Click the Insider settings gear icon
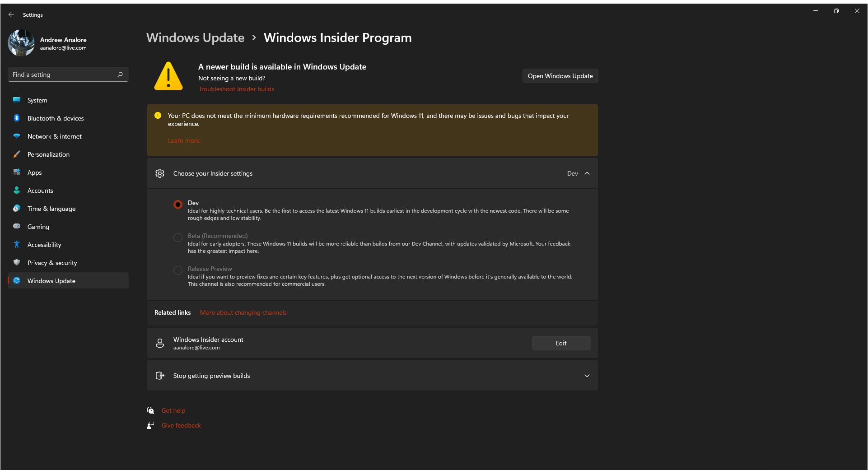 [x=160, y=173]
